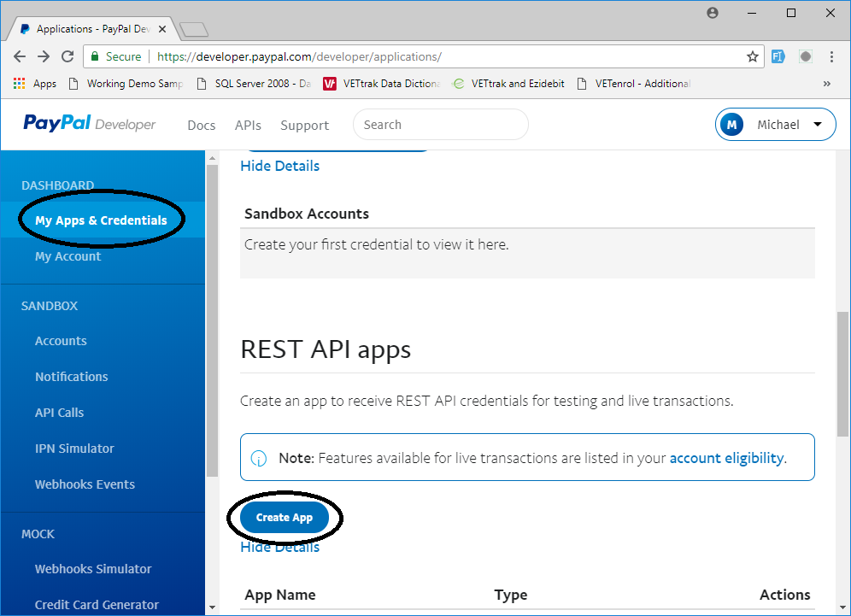Click the Type column header
The width and height of the screenshot is (851, 616).
(x=511, y=595)
